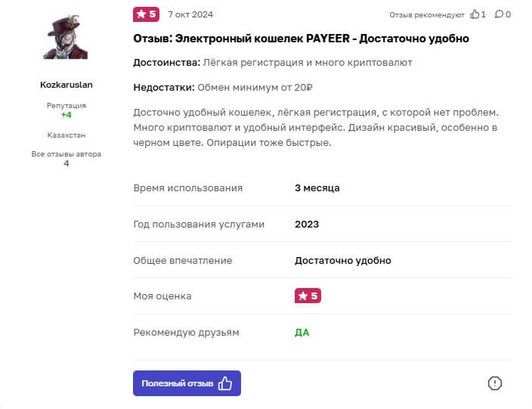Open the Kozkaruslan username link
The height and width of the screenshot is (409, 532).
[66, 85]
